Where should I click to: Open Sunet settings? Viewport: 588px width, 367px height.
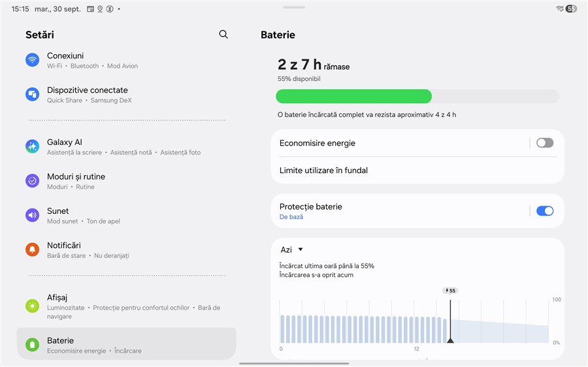126,215
